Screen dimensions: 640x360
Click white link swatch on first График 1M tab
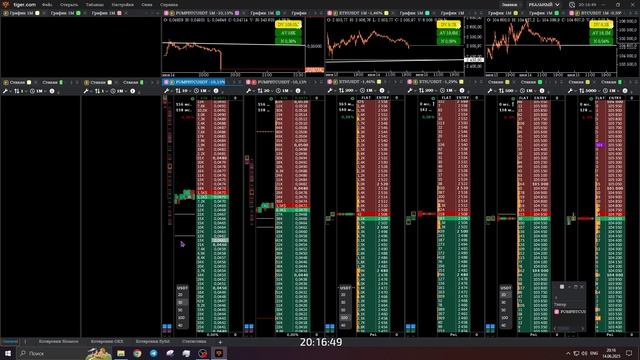(x=38, y=13)
